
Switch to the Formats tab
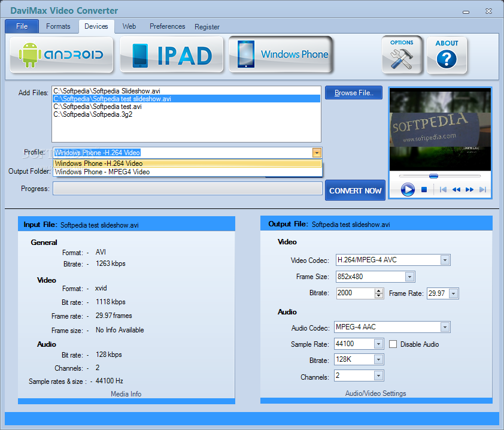58,26
